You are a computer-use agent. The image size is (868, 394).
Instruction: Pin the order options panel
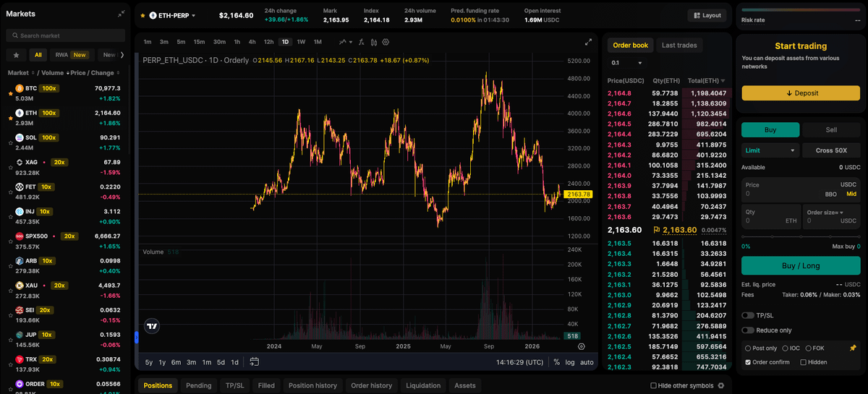(853, 348)
